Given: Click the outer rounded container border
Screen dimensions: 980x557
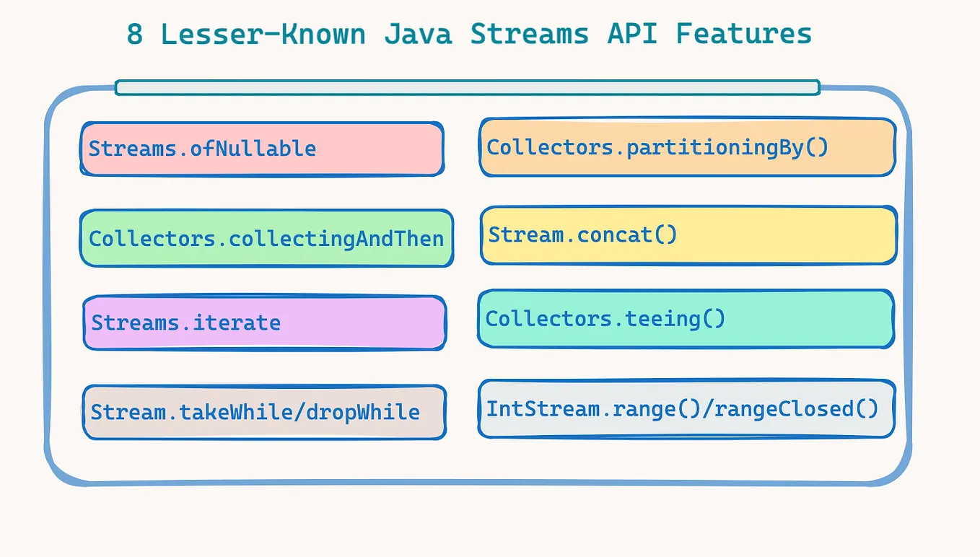Looking at the screenshot, I should 476,483.
